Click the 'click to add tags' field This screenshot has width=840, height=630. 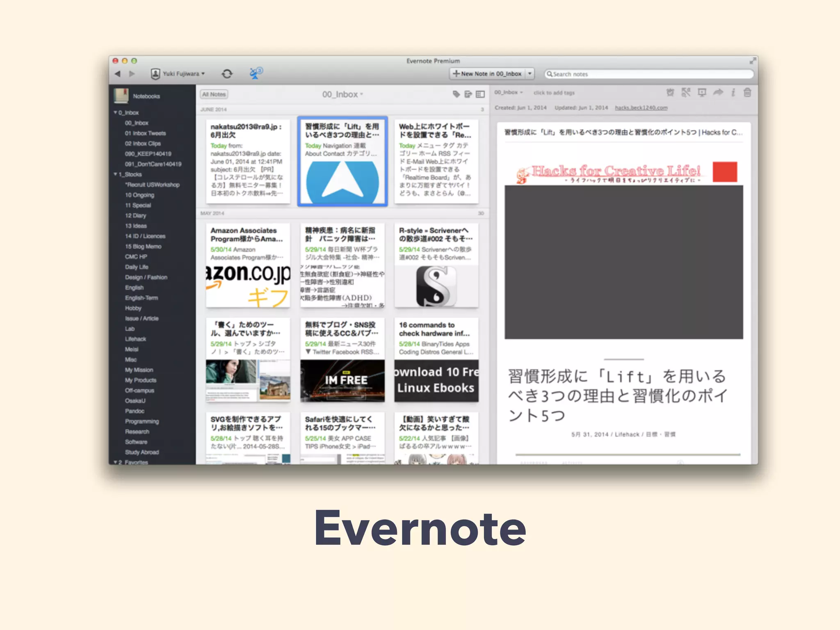coord(554,93)
